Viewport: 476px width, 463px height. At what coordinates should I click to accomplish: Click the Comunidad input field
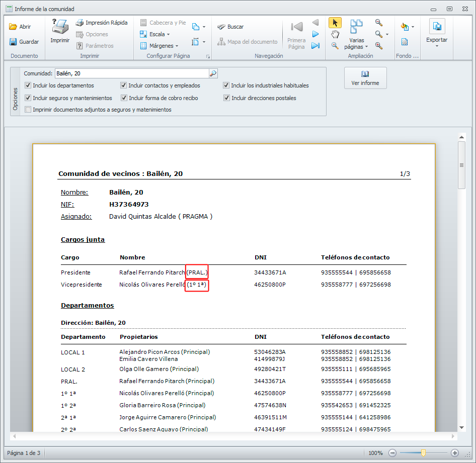131,73
